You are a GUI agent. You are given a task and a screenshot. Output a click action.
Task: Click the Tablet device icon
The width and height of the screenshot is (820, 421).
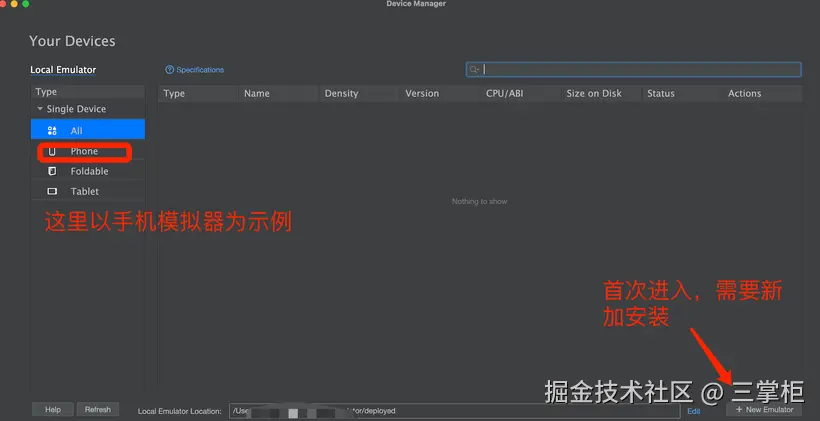coord(52,191)
